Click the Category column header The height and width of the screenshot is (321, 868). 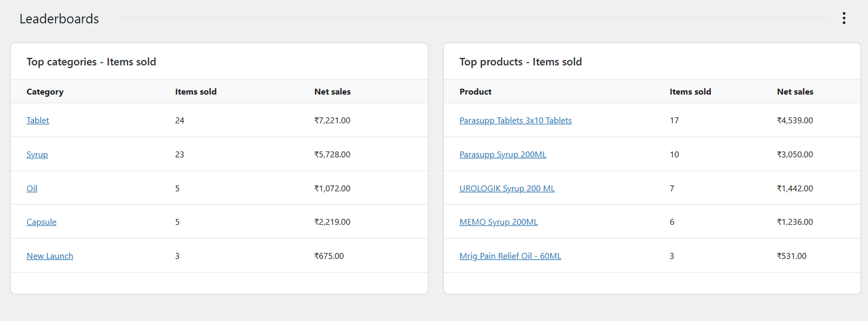coord(45,92)
